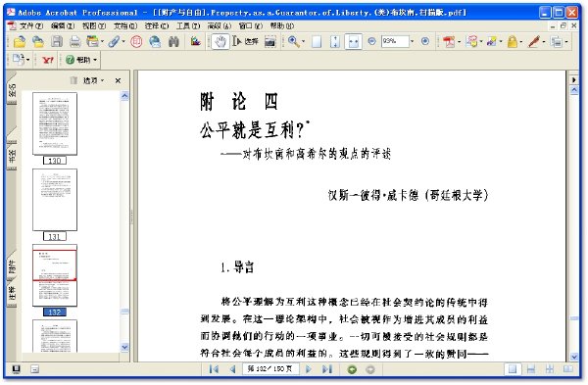Image resolution: width=588 pixels, height=385 pixels.
Task: Click the page number field 132 / 150
Action: 270,369
